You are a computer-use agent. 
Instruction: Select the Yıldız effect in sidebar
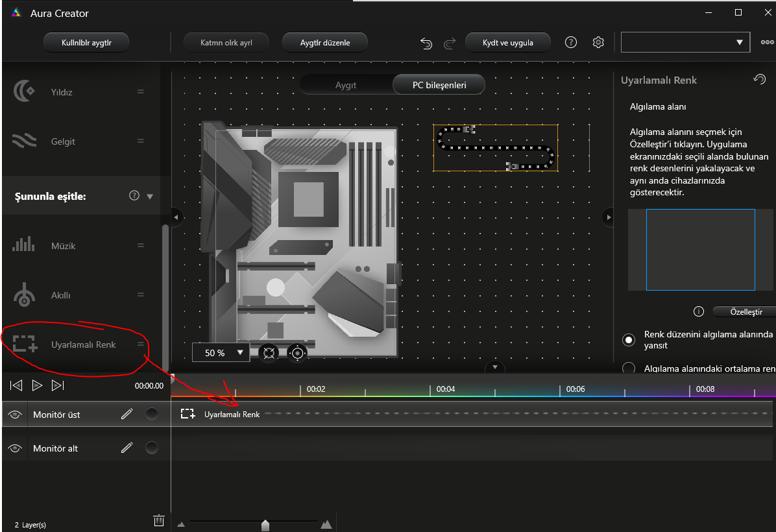62,92
